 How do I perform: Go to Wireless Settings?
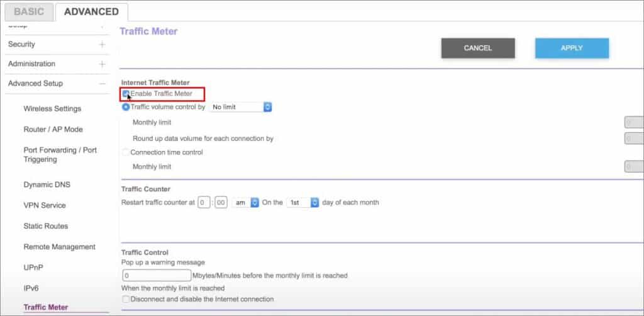click(x=52, y=109)
